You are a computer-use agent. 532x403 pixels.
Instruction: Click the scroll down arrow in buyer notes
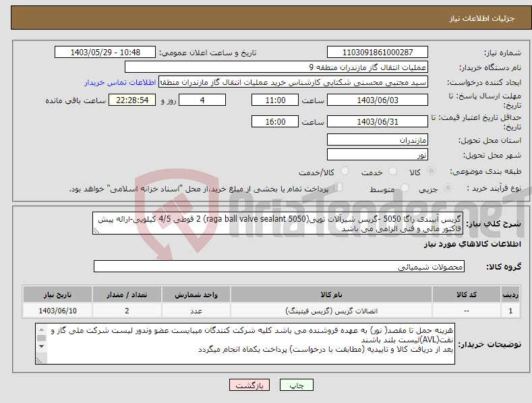point(41,346)
